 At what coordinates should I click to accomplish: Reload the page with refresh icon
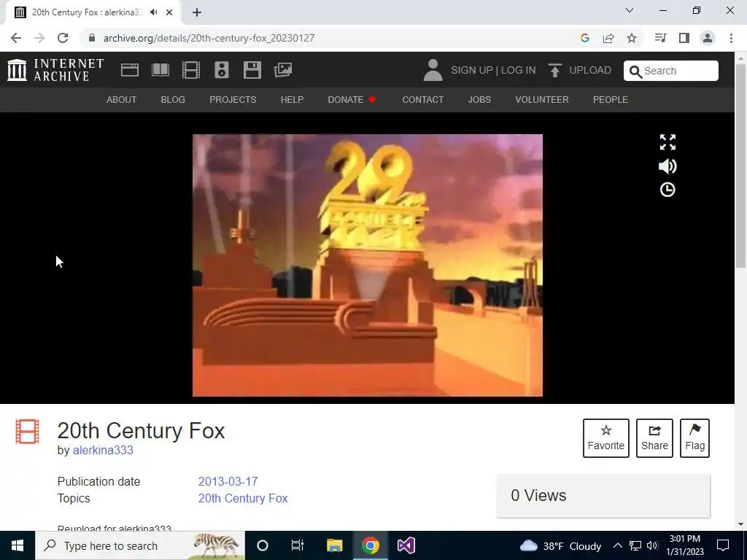click(x=63, y=38)
